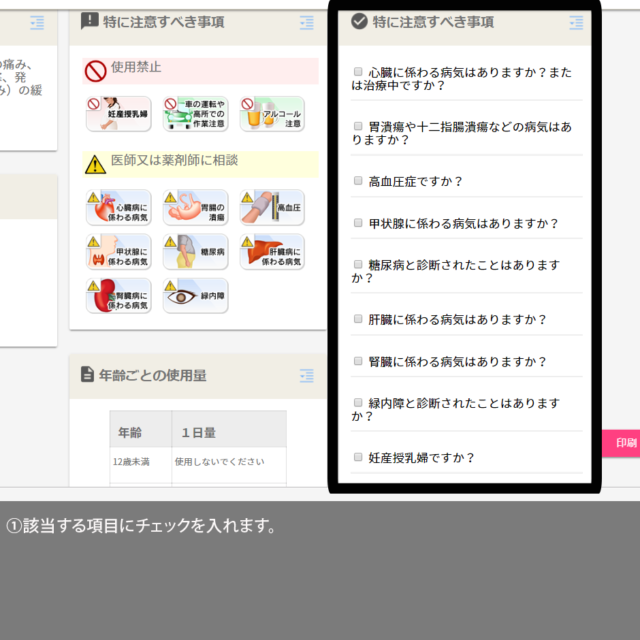Click the liver disease warning icon

coord(272,252)
